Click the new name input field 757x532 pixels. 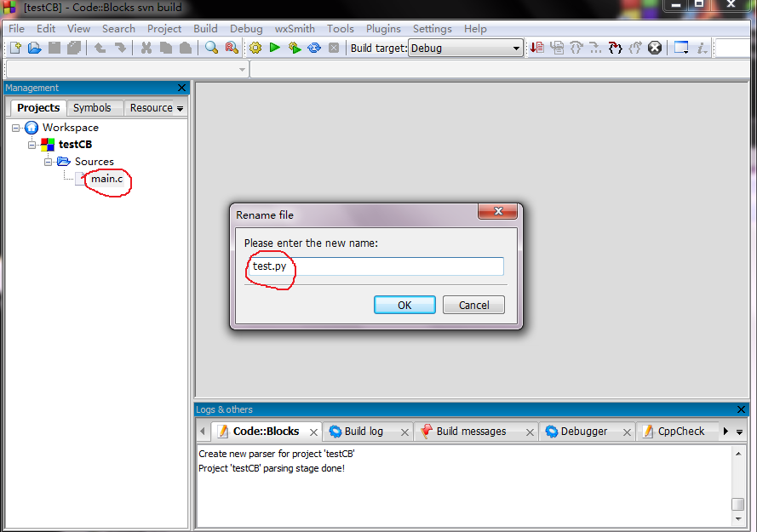coord(376,266)
